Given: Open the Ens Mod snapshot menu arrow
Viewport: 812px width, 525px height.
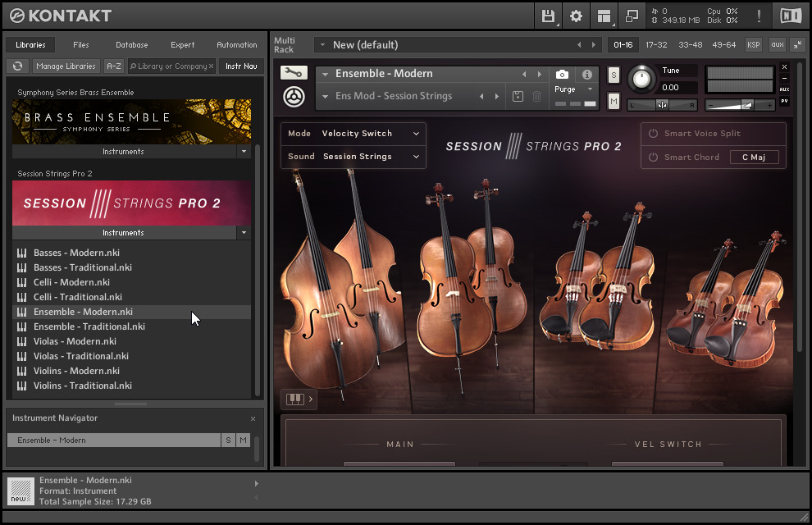Looking at the screenshot, I should (x=326, y=96).
